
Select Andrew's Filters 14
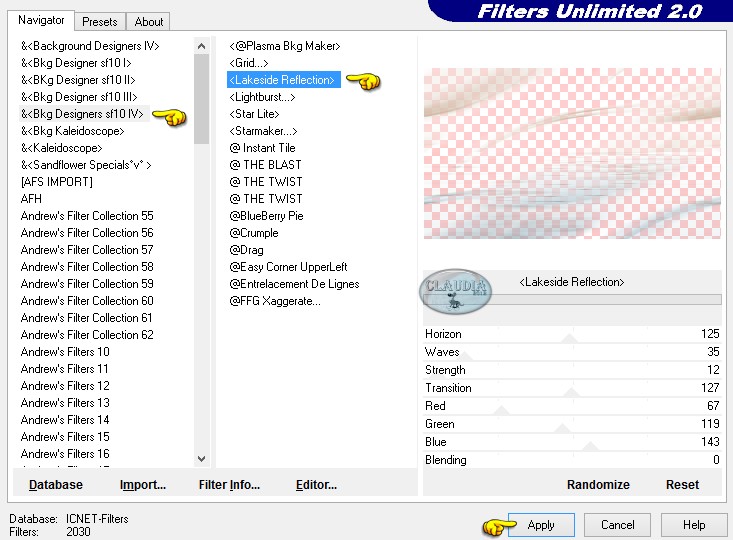65,420
